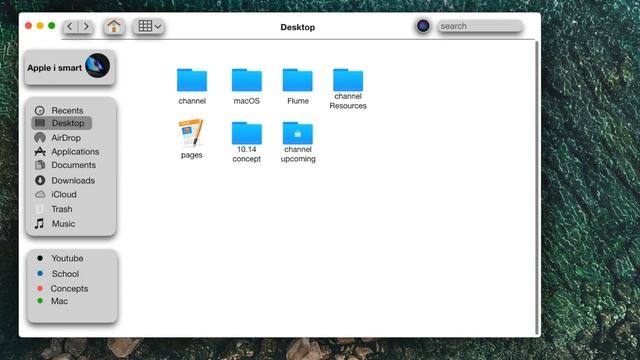The width and height of the screenshot is (640, 360).
Task: Click the 10.14 concept name label
Action: [247, 154]
